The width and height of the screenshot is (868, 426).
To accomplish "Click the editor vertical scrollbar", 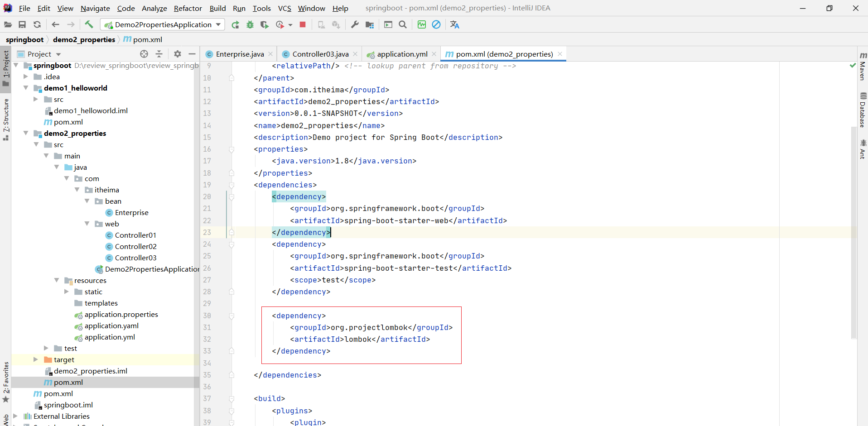I will (854, 233).
